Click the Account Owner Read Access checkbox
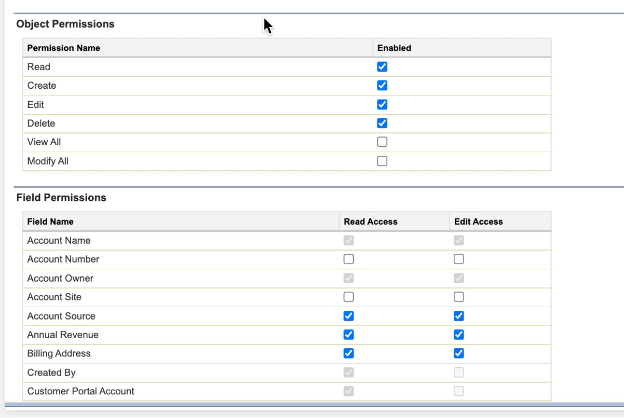 pos(349,278)
